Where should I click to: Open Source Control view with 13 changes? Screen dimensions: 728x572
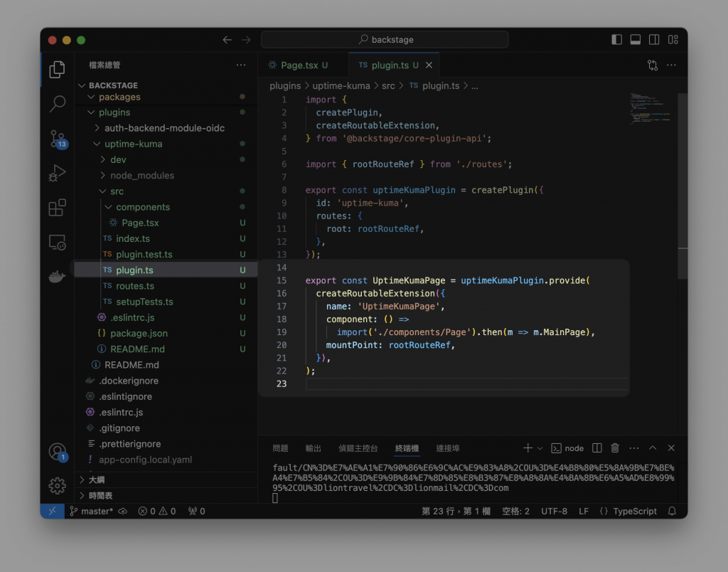(58, 139)
